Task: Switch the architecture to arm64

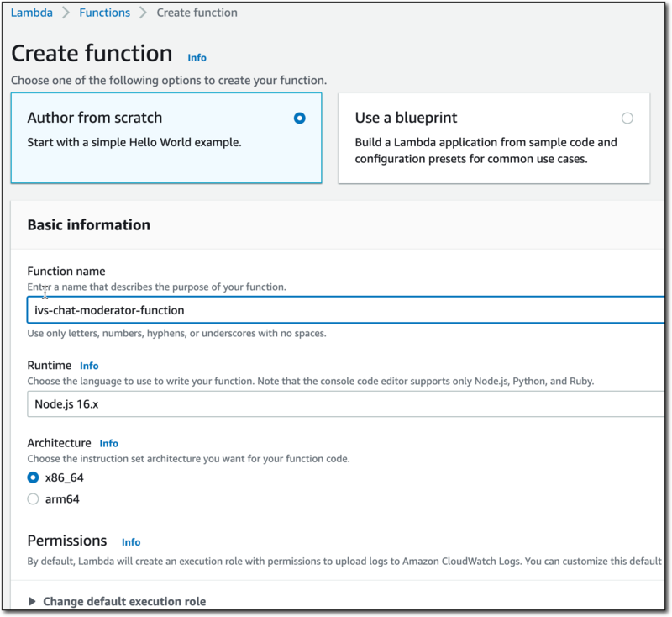Action: tap(32, 498)
